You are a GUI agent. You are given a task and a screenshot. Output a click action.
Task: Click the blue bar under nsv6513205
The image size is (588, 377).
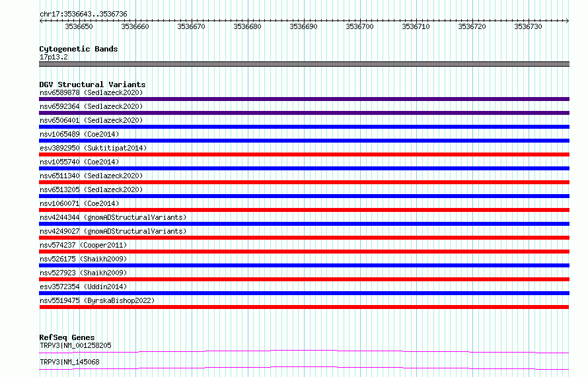pyautogui.click(x=304, y=196)
